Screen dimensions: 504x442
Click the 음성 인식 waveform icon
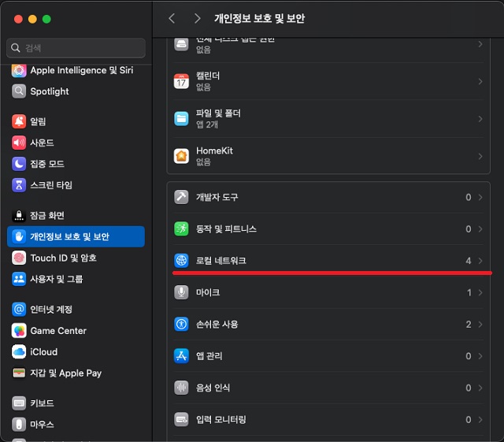[181, 388]
